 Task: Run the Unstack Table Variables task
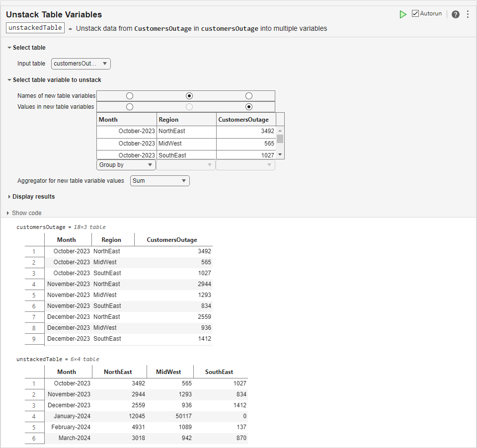[403, 14]
